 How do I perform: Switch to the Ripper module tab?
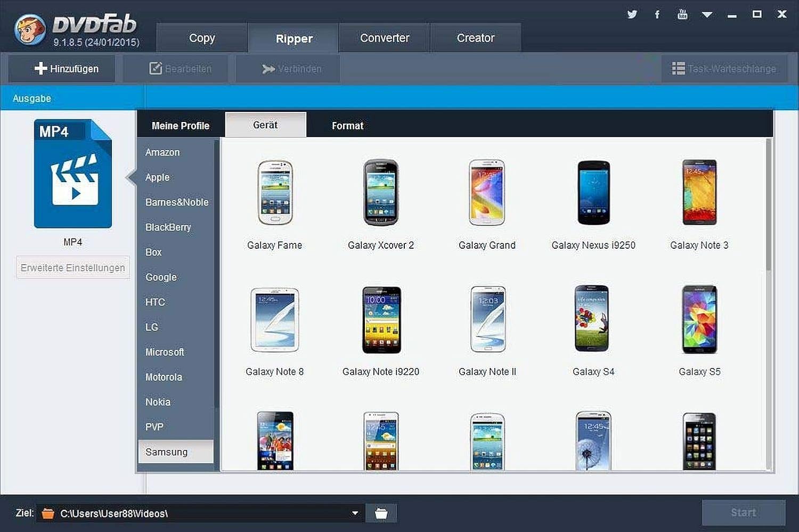pos(294,38)
